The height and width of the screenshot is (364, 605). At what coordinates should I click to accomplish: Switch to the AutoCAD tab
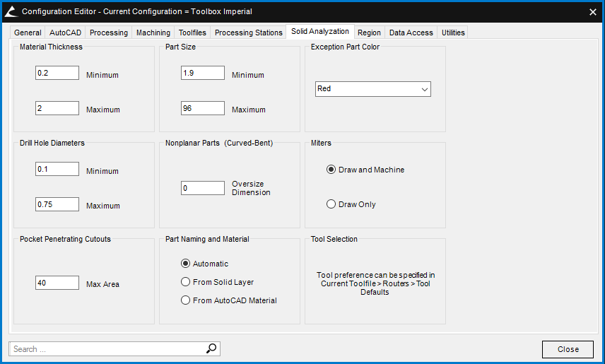[x=65, y=33]
